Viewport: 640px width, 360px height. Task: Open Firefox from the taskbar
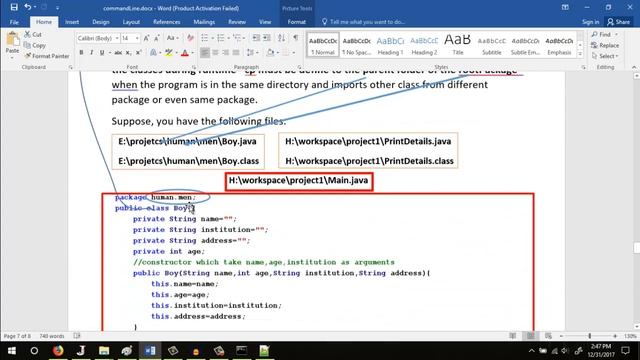pos(58,351)
